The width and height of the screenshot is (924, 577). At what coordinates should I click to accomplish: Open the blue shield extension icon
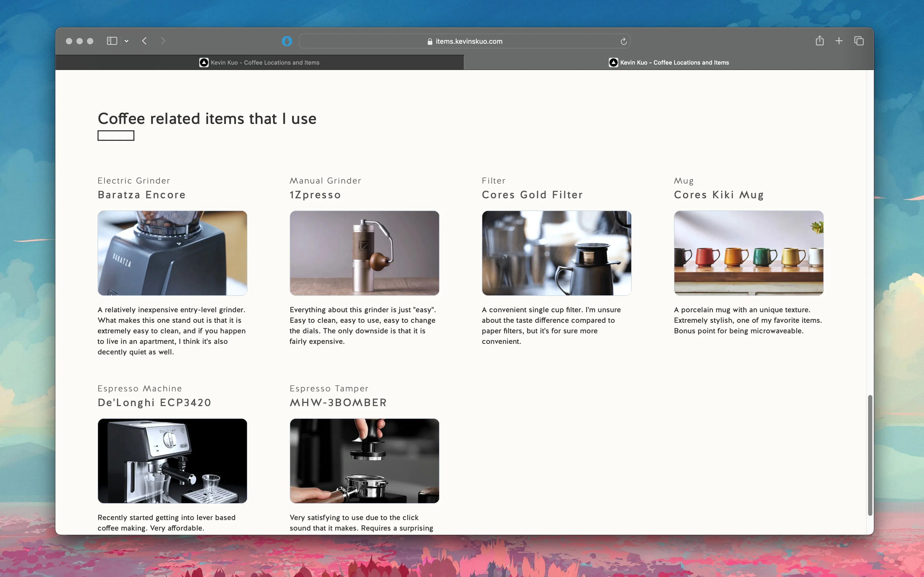(x=287, y=41)
